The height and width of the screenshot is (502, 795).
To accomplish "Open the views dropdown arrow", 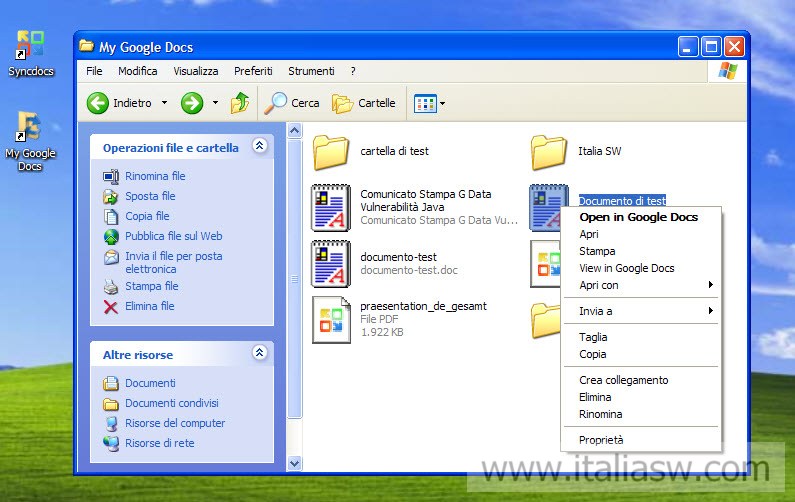I will point(443,103).
